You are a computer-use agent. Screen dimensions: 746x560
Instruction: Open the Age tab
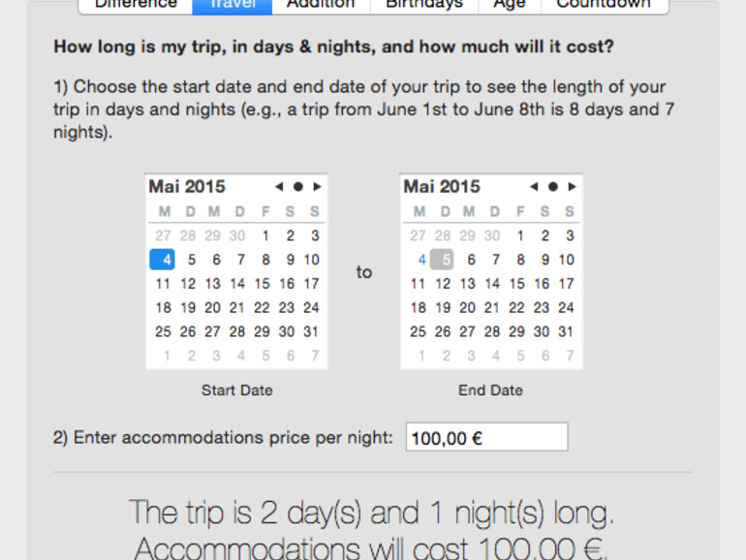[x=509, y=5]
